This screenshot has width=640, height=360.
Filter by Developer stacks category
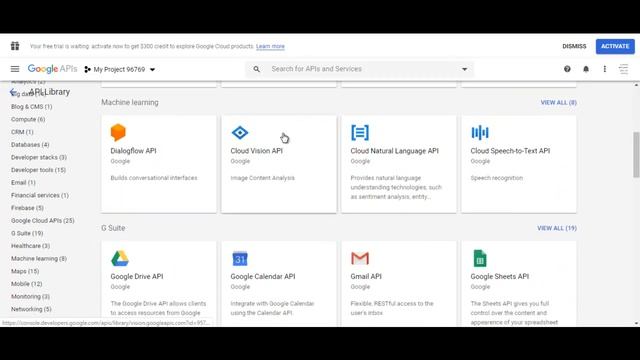click(x=39, y=157)
